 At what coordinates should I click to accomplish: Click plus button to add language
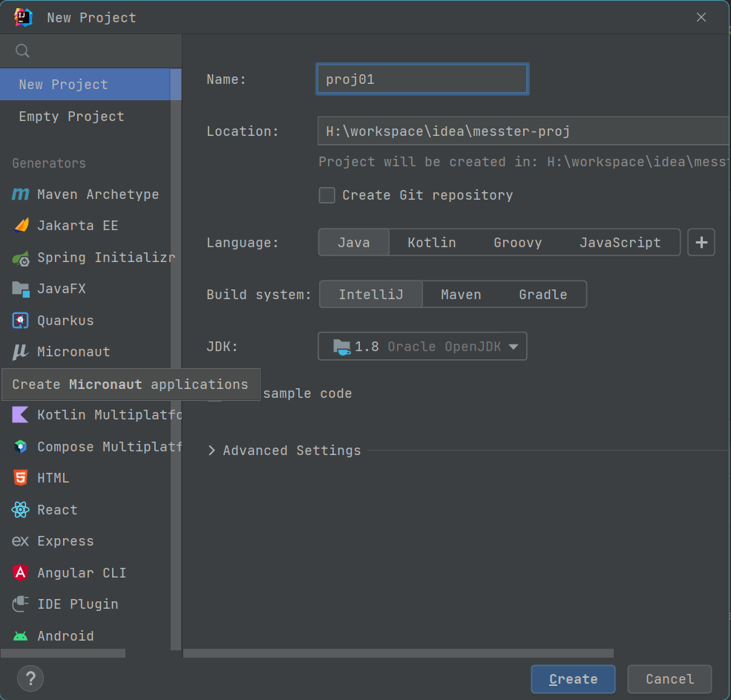[x=701, y=243]
